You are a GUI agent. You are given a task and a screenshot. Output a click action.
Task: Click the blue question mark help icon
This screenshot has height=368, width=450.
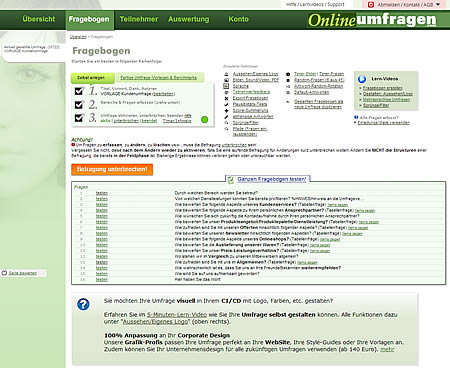click(x=83, y=304)
